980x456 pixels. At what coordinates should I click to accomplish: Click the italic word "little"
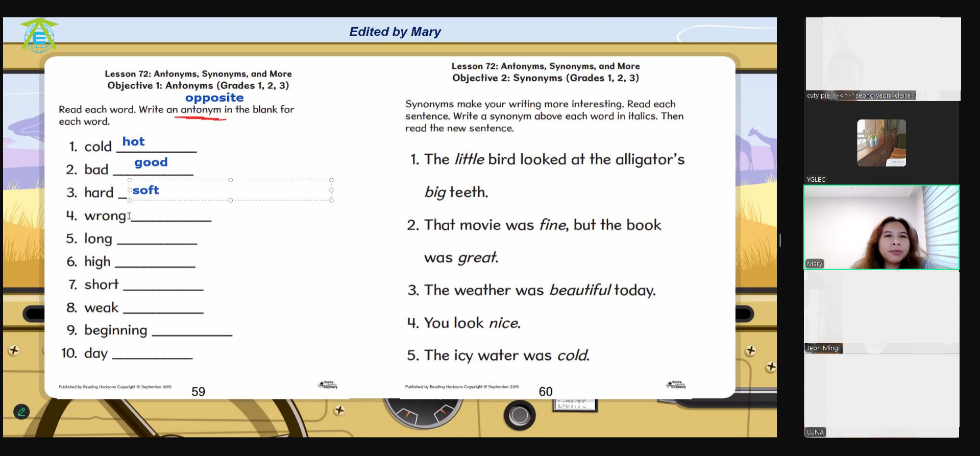pyautogui.click(x=469, y=159)
